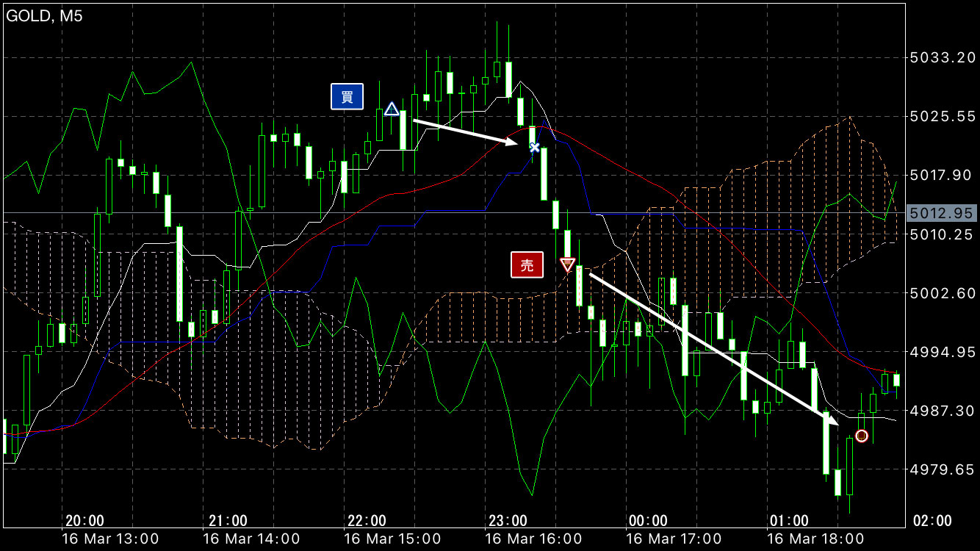This screenshot has height=551, width=980.
Task: Click the GOLD, M5 chart title
Action: (x=45, y=17)
